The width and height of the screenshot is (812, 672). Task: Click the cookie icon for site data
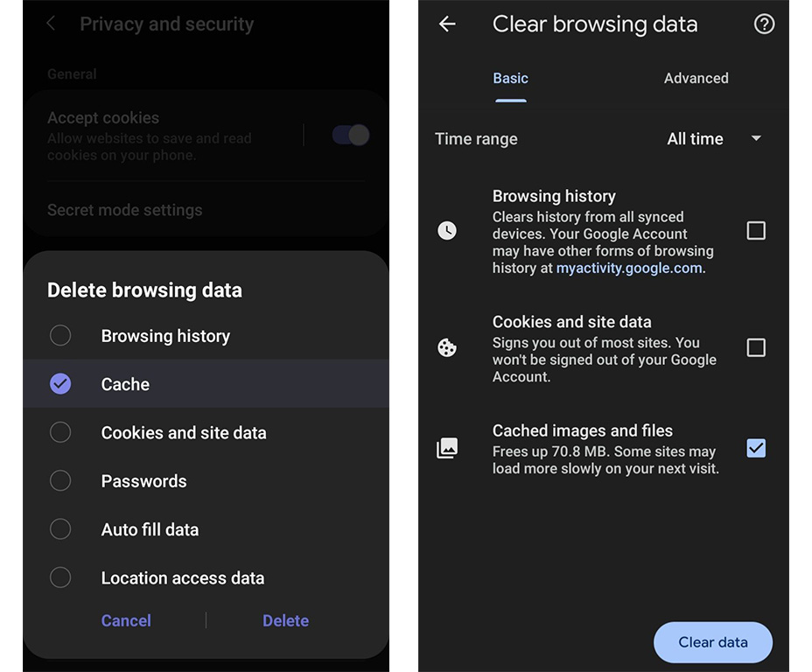[447, 347]
